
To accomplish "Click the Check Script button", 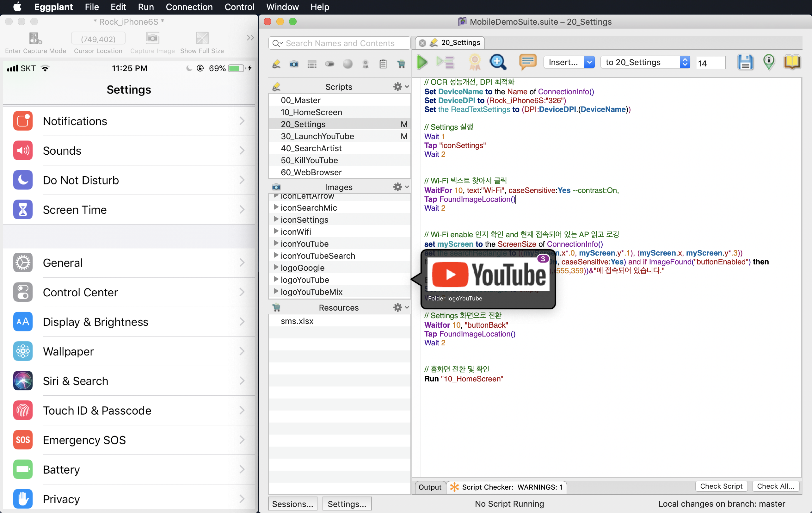I will 721,486.
